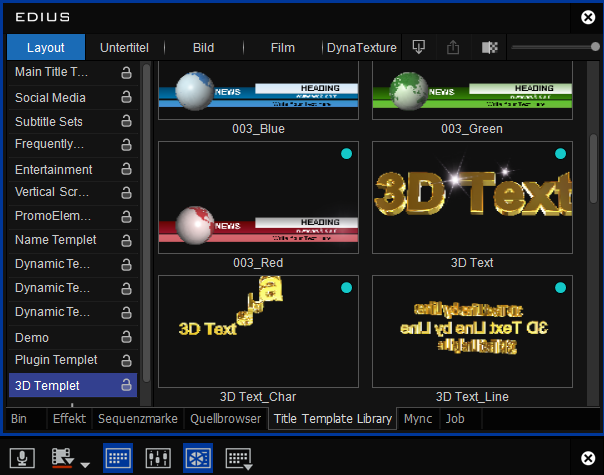
Task: Toggle lock on Frequently... category
Action: pyautogui.click(x=126, y=145)
